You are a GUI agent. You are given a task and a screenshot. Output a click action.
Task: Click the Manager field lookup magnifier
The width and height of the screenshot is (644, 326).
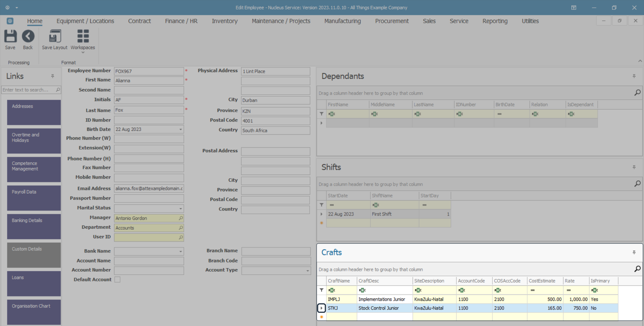click(x=181, y=218)
